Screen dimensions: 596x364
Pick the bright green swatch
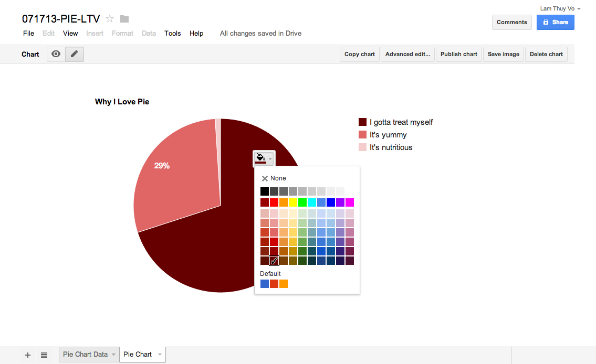302,202
